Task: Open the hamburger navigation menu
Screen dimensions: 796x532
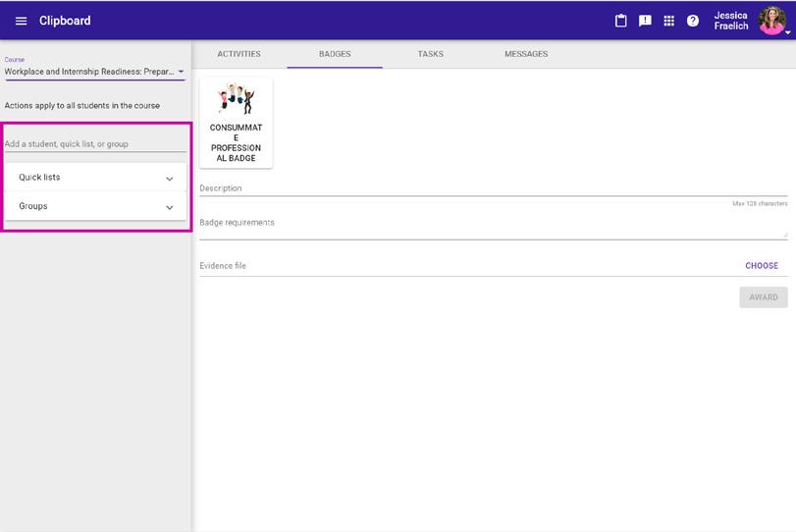Action: 21,21
